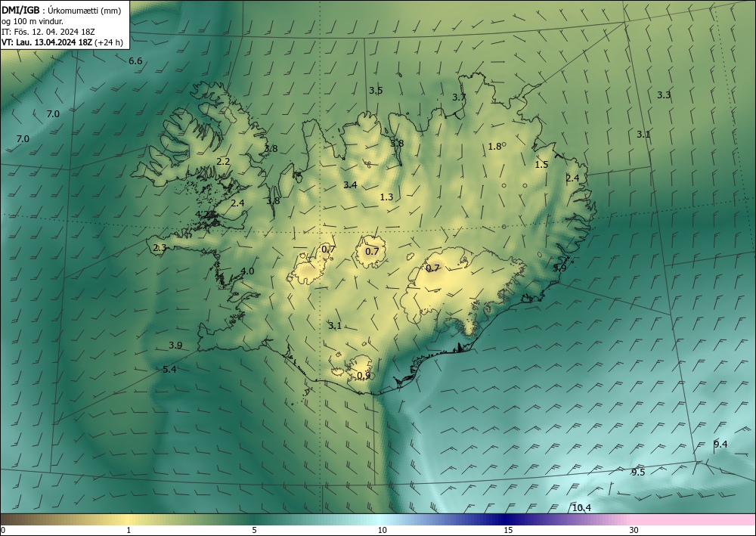Click the 0 tick label on the colorbar

tap(3, 530)
